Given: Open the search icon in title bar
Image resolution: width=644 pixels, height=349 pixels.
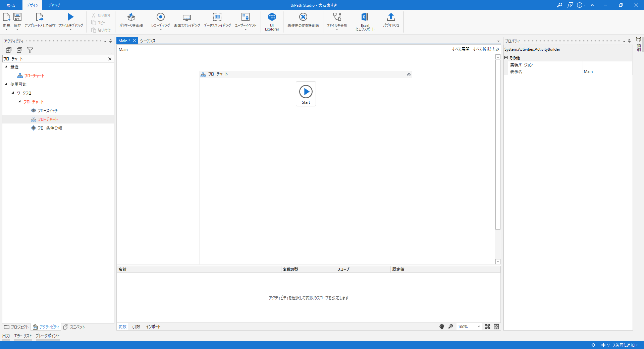Looking at the screenshot, I should tap(559, 5).
